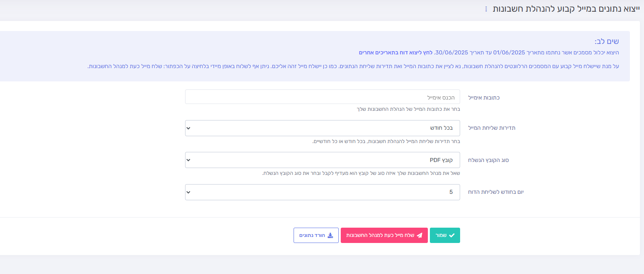Click the download arrow icon on הורד נתונים
The height and width of the screenshot is (274, 644).
(x=330, y=235)
